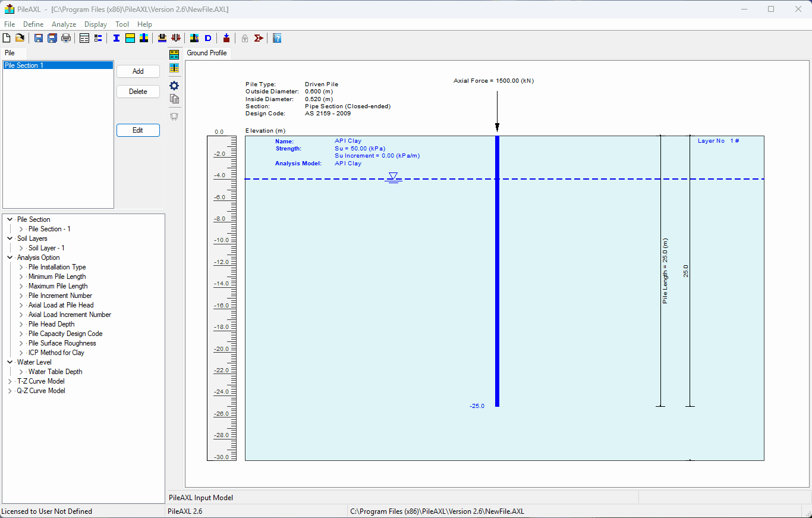This screenshot has width=812, height=518.
Task: Click the blue I-beam pile section icon
Action: click(x=116, y=38)
